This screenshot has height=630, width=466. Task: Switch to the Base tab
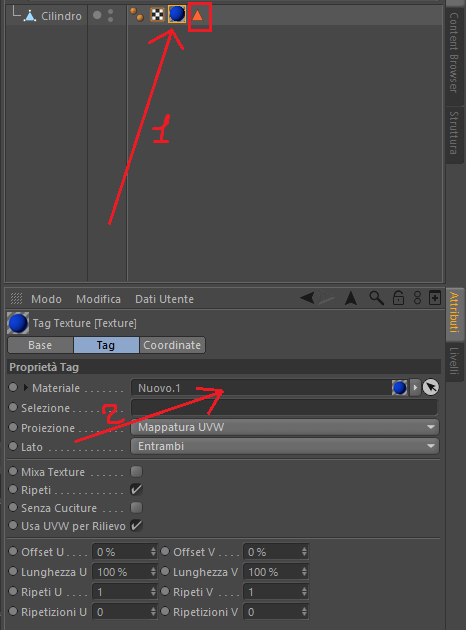pyautogui.click(x=40, y=345)
